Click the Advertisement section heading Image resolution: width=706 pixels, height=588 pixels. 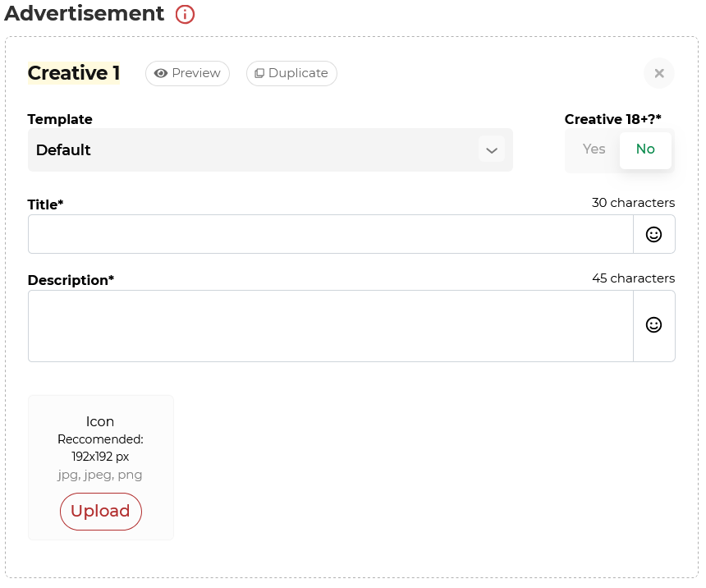pyautogui.click(x=85, y=14)
